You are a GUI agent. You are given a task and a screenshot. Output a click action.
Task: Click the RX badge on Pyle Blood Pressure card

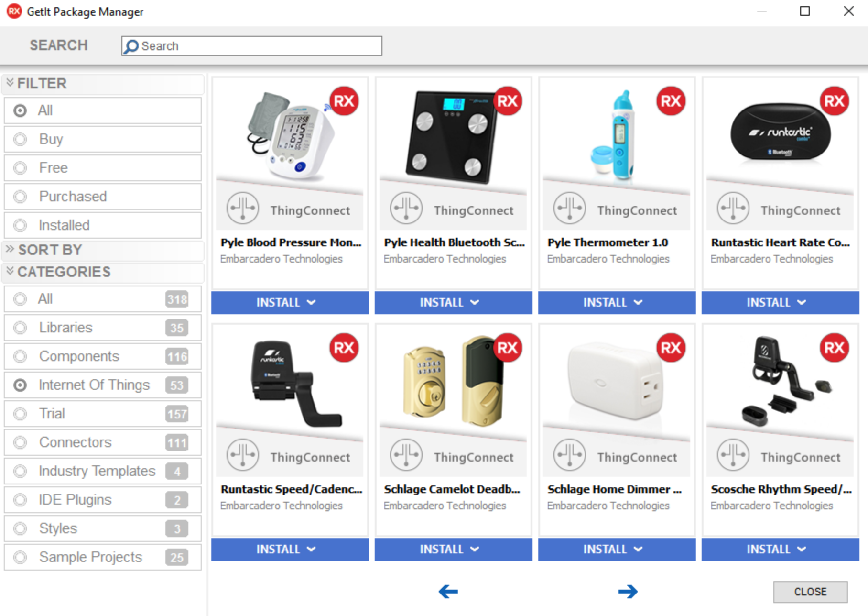tap(344, 101)
